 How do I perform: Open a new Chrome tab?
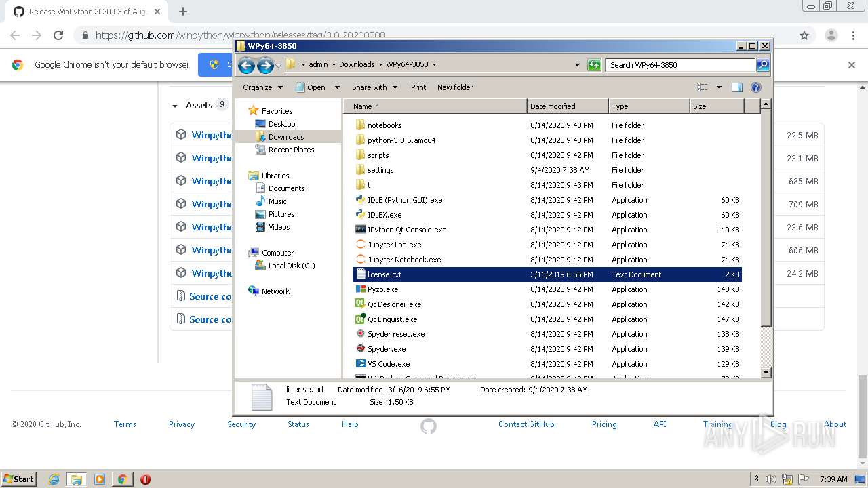182,12
